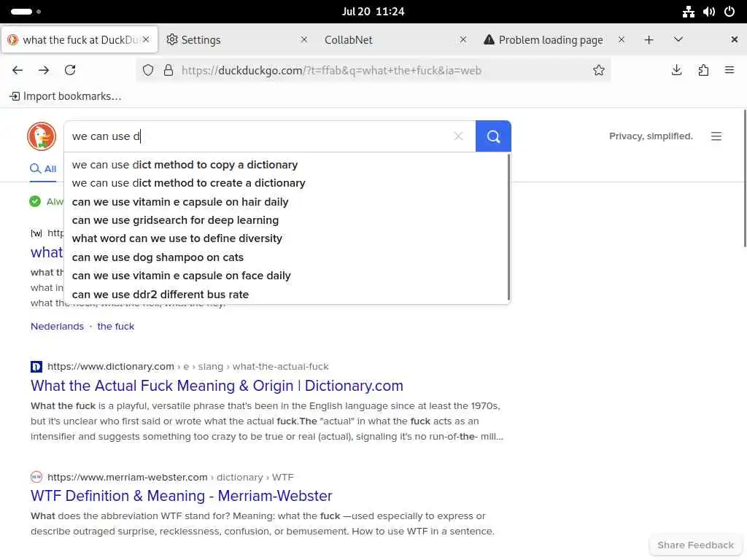
Task: Select the what the fuck at DuckDuckGo tab
Action: pos(80,40)
